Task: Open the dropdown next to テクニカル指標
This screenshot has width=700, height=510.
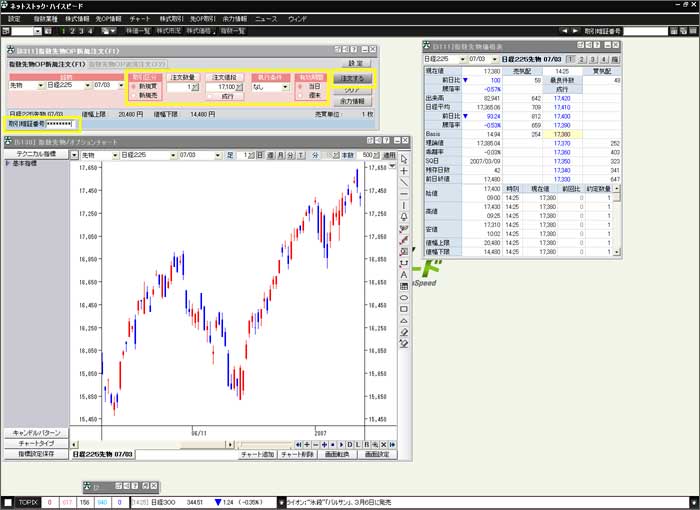Action: 74,155
